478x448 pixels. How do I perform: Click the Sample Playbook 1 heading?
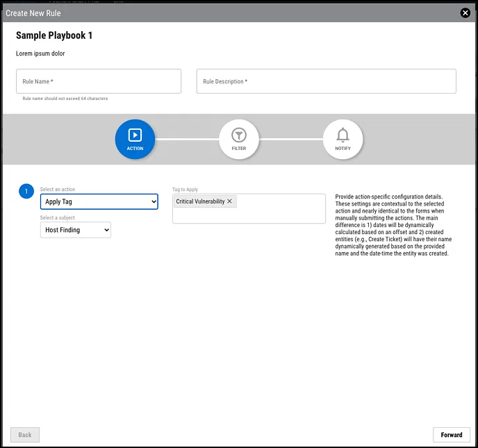pyautogui.click(x=54, y=35)
